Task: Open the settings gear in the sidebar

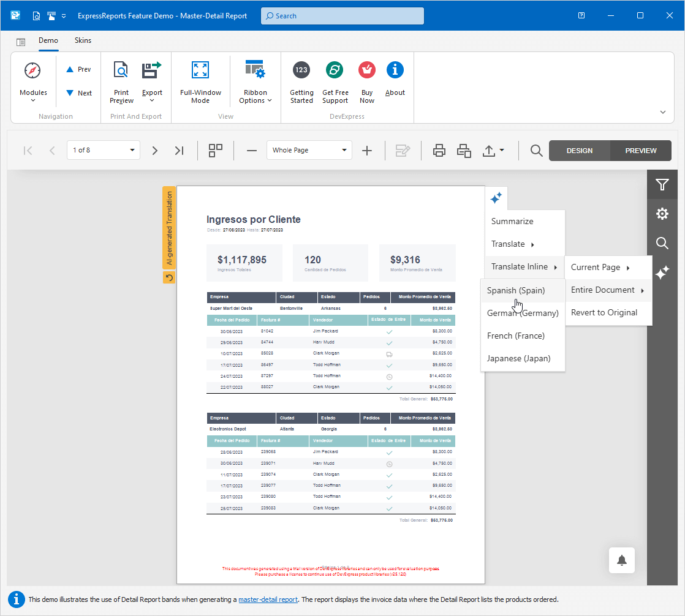Action: coord(662,214)
